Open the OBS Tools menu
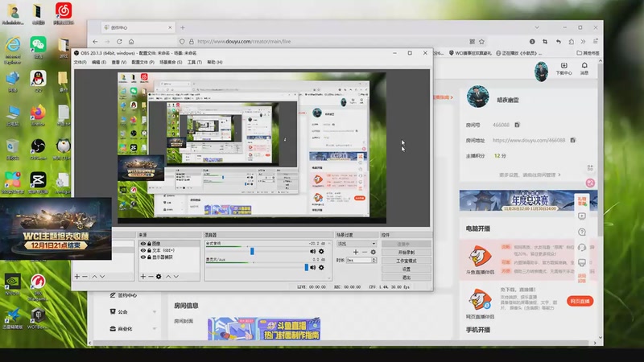The width and height of the screenshot is (644, 362). pos(195,63)
